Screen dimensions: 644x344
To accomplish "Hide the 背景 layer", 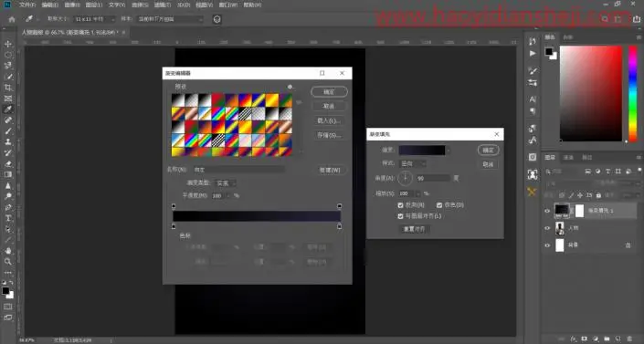I will 547,245.
